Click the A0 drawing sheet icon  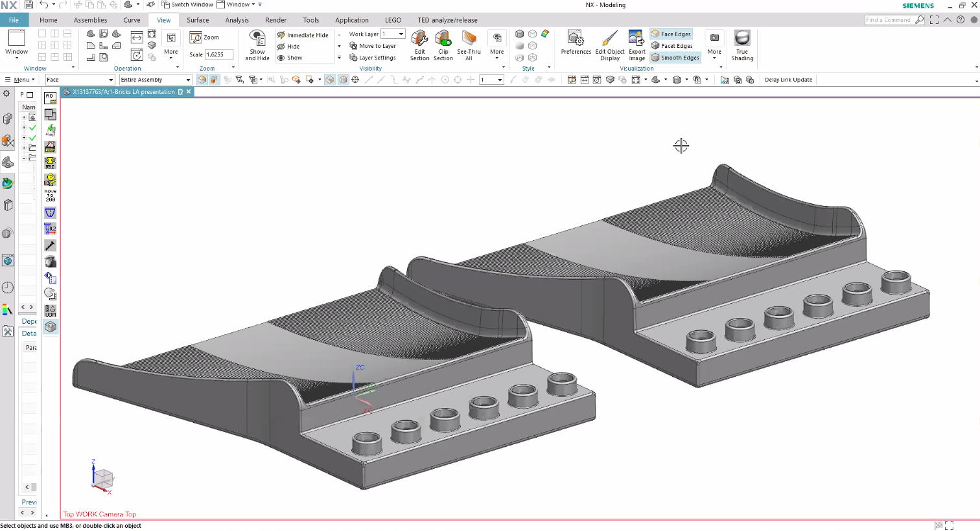(x=50, y=98)
